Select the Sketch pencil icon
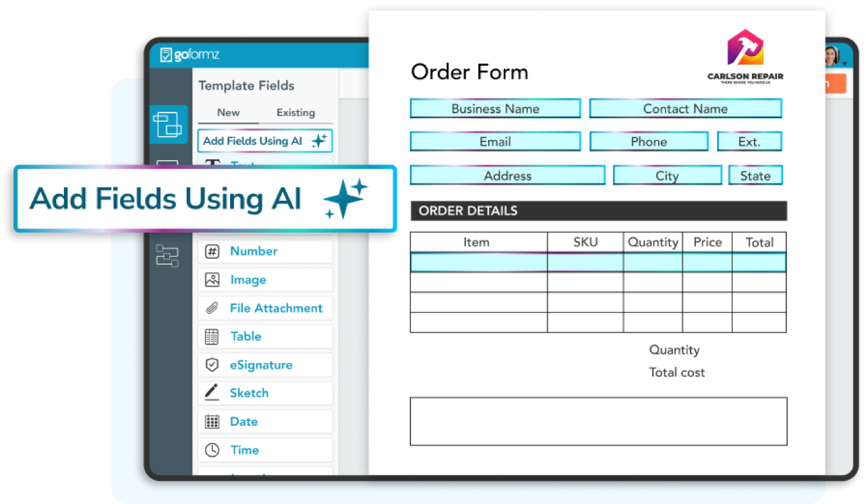The height and width of the screenshot is (504, 866). (212, 392)
